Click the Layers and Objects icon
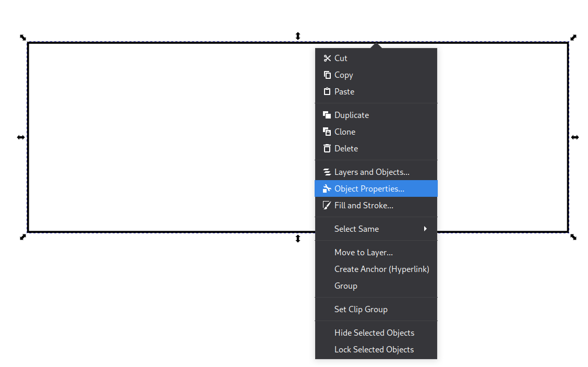Screen dimensions: 588x367 click(327, 172)
